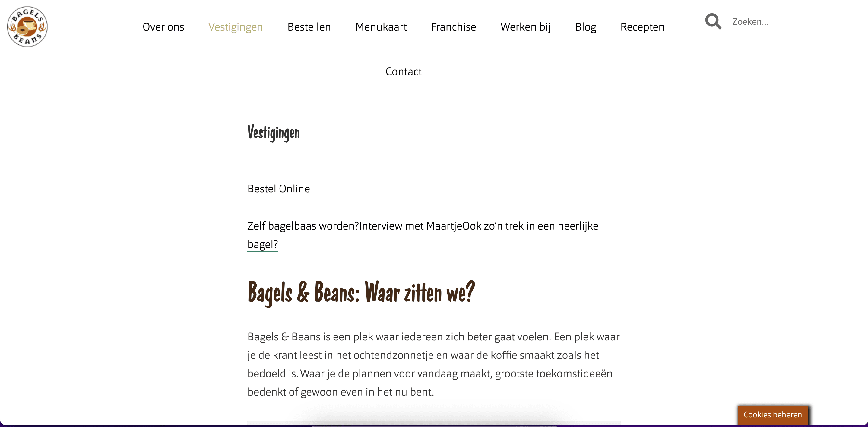The height and width of the screenshot is (427, 868).
Task: Click the Vestigingen page heading
Action: tap(273, 132)
